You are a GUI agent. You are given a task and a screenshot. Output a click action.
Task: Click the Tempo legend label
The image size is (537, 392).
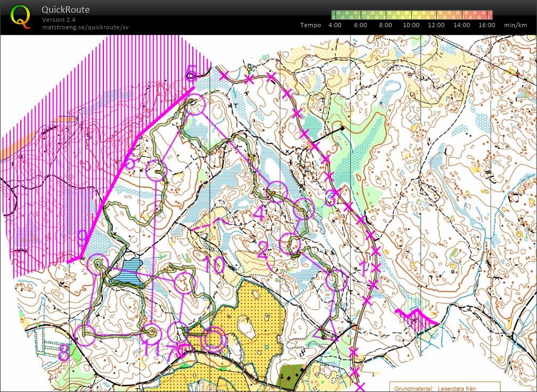[x=311, y=25]
